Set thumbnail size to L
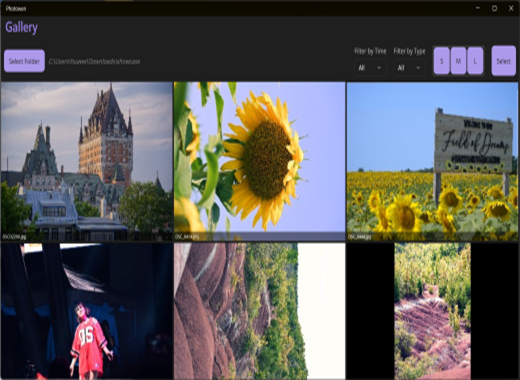This screenshot has width=520, height=380. pos(475,61)
